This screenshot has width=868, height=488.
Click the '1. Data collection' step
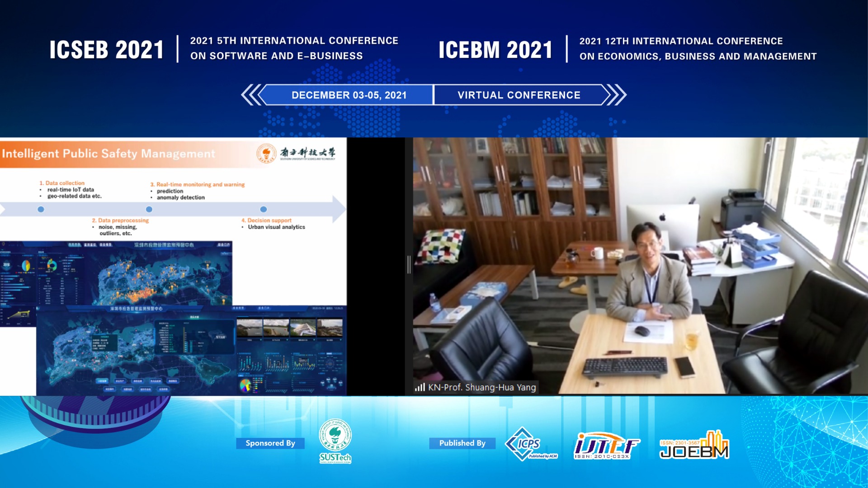[62, 183]
